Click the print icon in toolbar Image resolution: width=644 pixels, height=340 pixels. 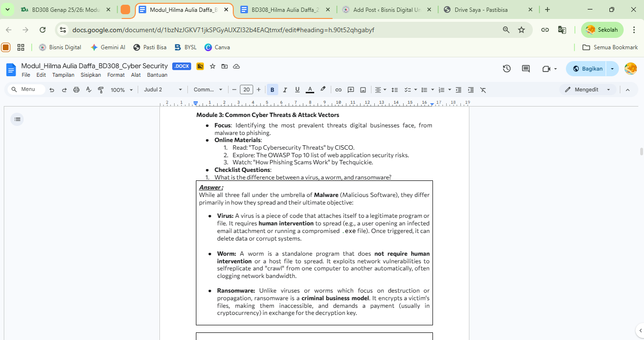(76, 89)
